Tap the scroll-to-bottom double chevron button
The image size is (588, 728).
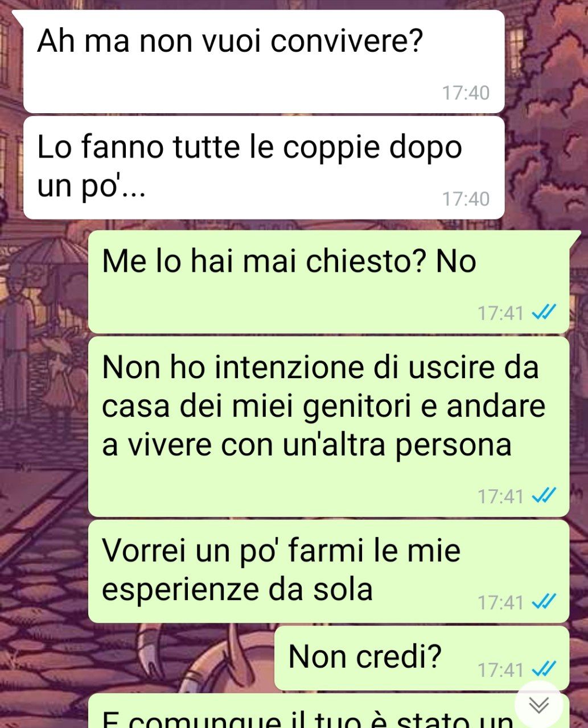pyautogui.click(x=538, y=705)
